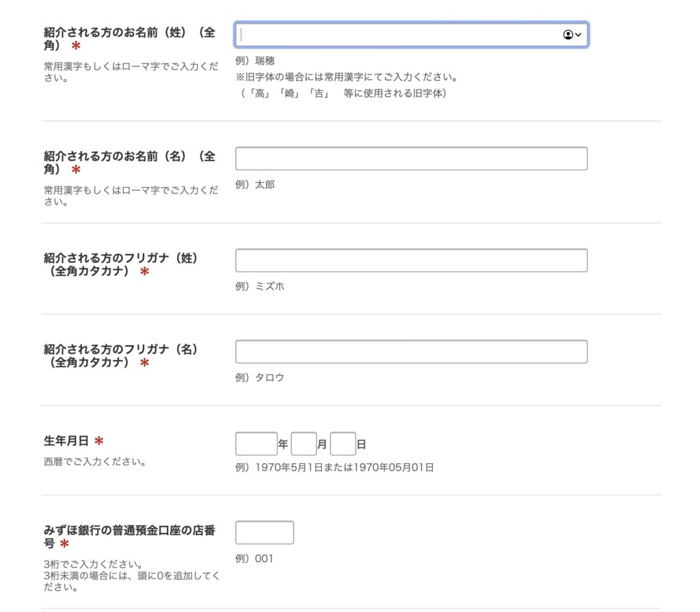Focus the given name (名) input field
Viewport: 700px width, 612px height.
411,158
